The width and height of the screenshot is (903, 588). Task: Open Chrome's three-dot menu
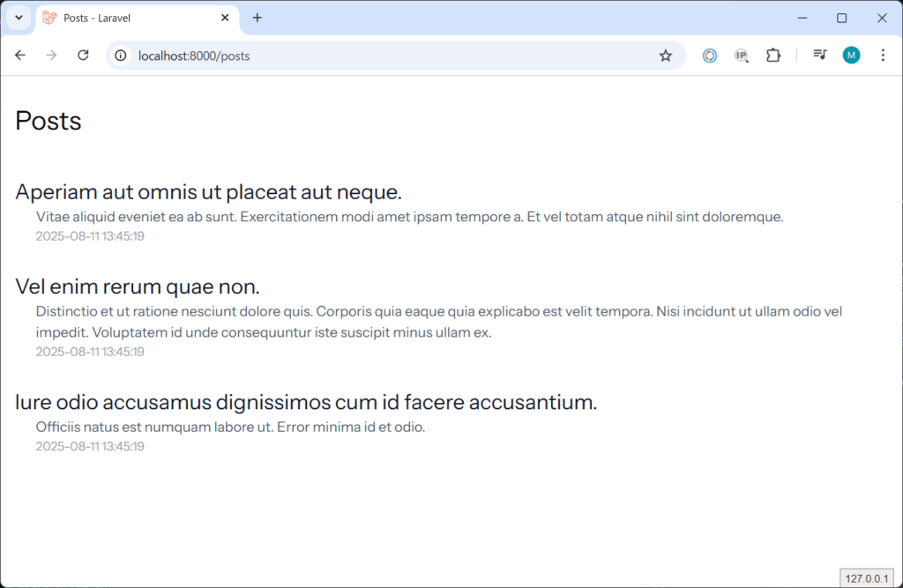(x=883, y=56)
